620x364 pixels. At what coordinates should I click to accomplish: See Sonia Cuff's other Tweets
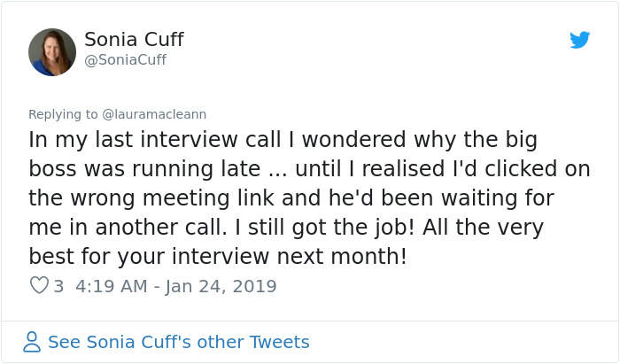click(178, 342)
